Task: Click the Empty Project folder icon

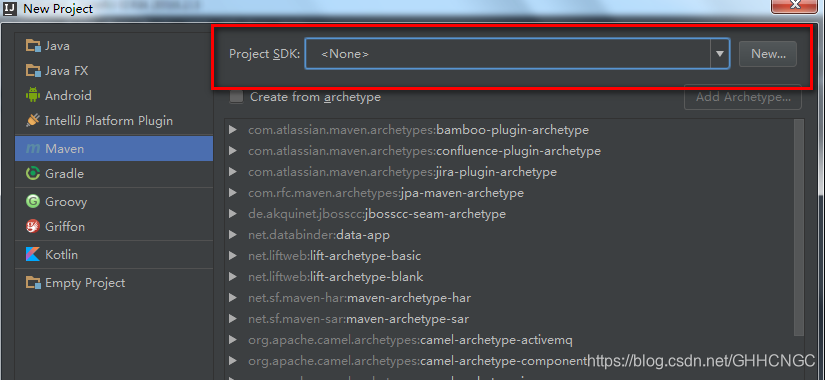Action: [x=33, y=283]
